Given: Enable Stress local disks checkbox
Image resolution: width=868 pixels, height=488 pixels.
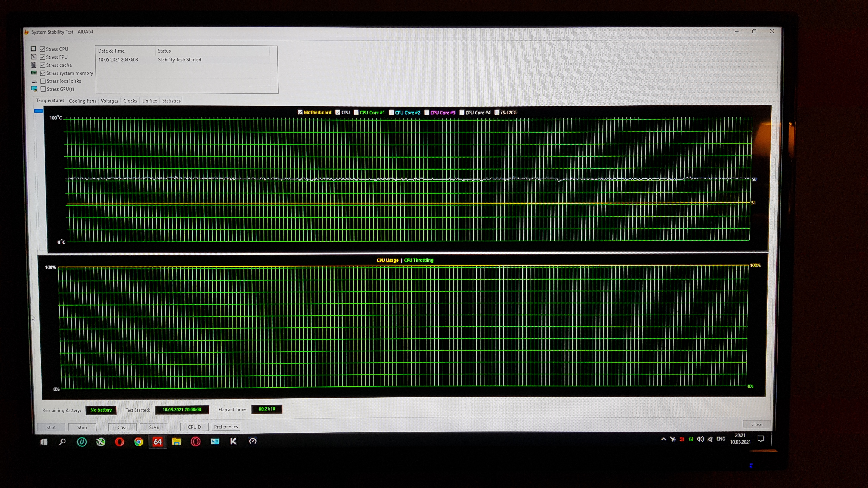Looking at the screenshot, I should coord(43,81).
